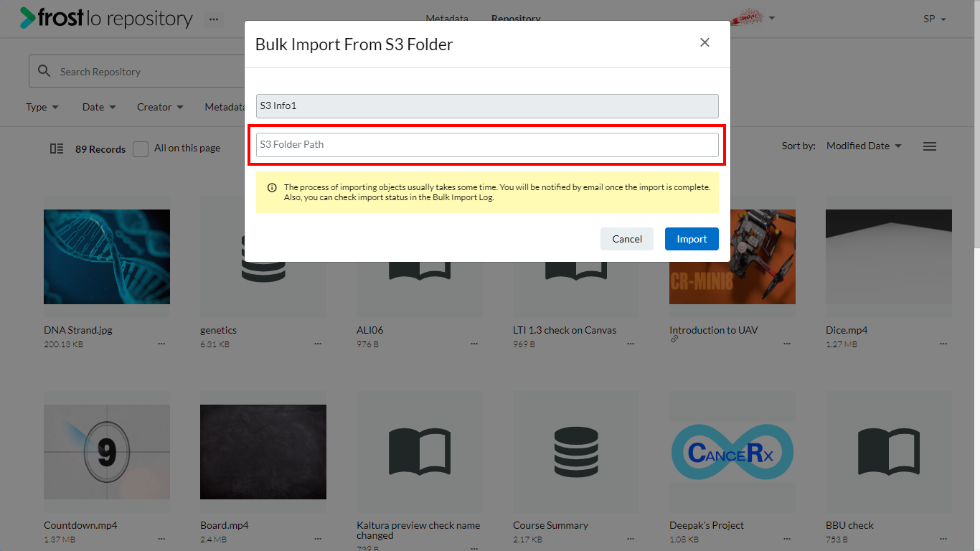Expand the Date filter dropdown

point(99,107)
